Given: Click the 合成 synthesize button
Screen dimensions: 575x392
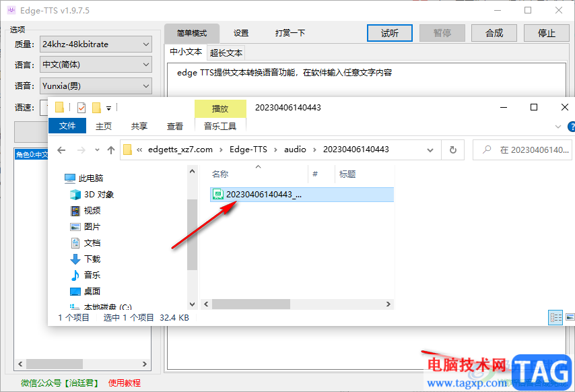Looking at the screenshot, I should pos(494,34).
